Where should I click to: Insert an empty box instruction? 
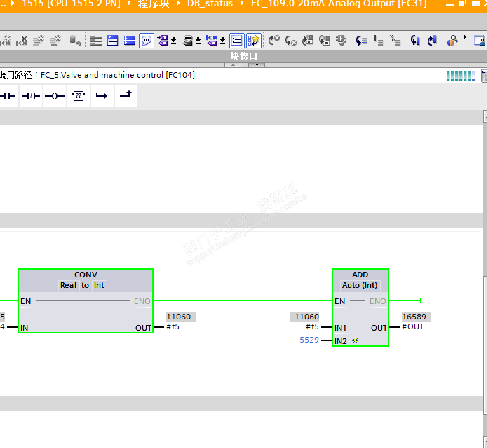coord(79,96)
